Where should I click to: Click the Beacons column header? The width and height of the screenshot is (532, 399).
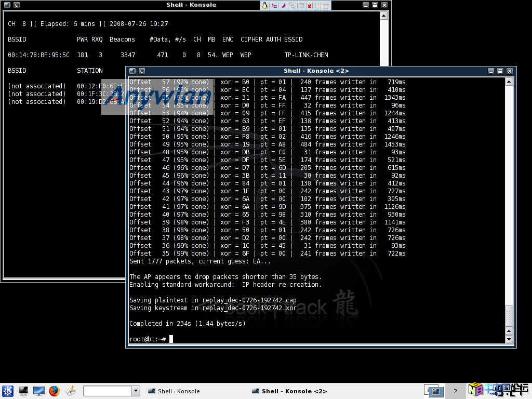click(122, 39)
